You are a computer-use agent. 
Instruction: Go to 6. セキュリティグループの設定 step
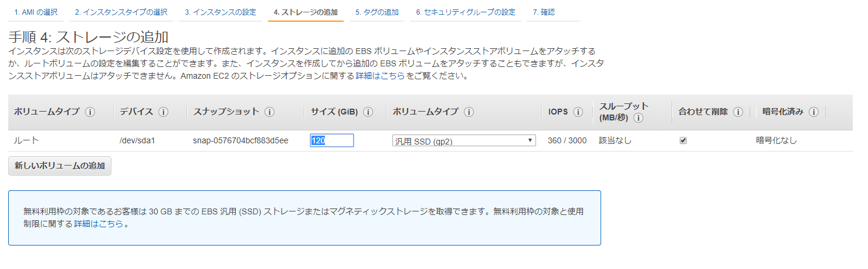point(466,12)
